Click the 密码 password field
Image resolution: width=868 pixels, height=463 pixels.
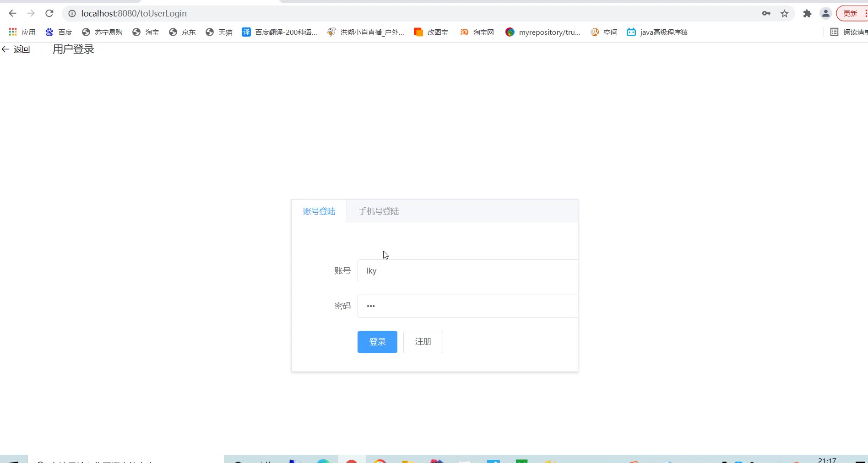(467, 306)
